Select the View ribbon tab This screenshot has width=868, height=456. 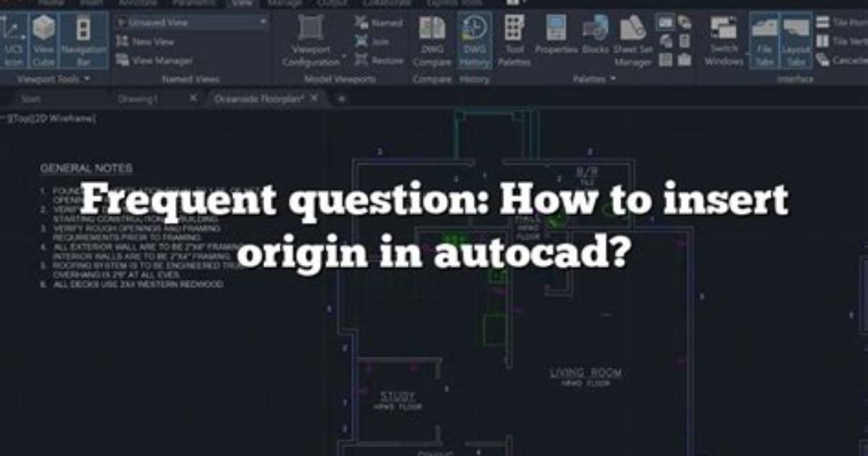[x=242, y=4]
